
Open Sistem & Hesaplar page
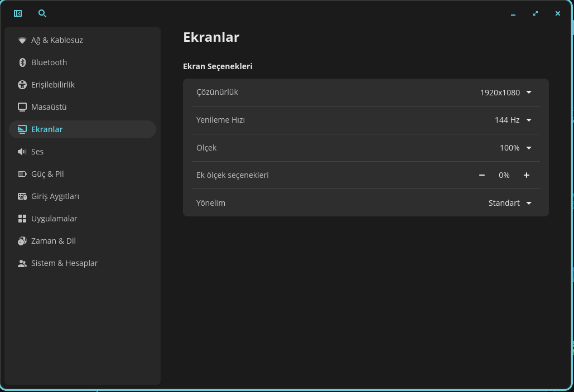[x=83, y=264]
